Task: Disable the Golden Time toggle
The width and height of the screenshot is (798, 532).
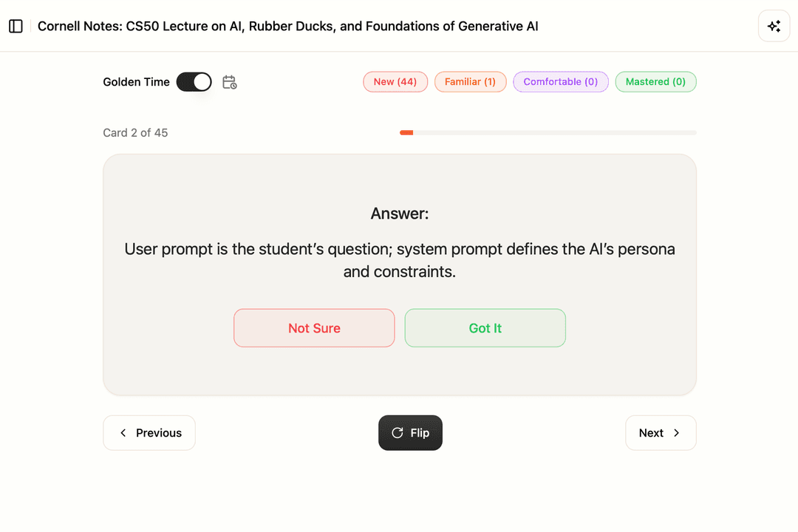Action: (194, 81)
